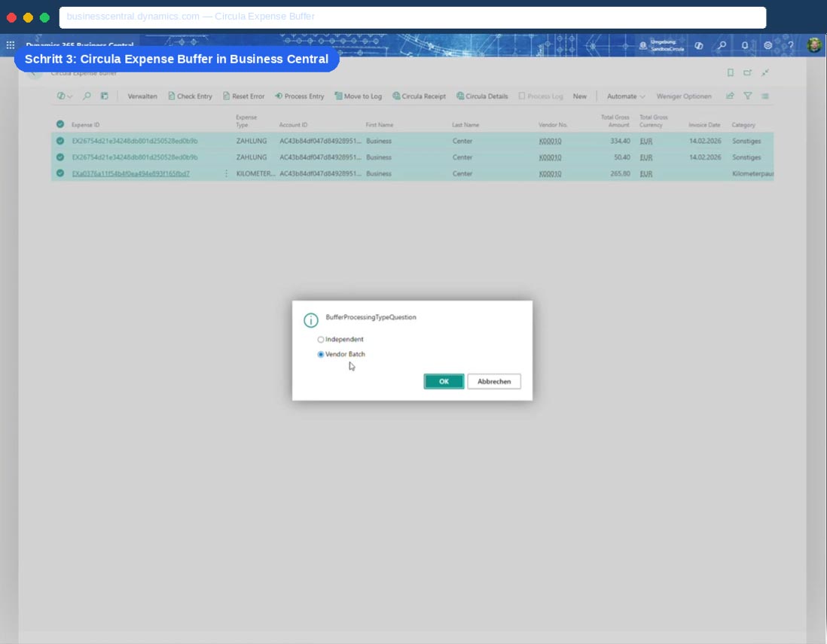
Task: Click the KILOMETER... expense type cell
Action: 255,173
